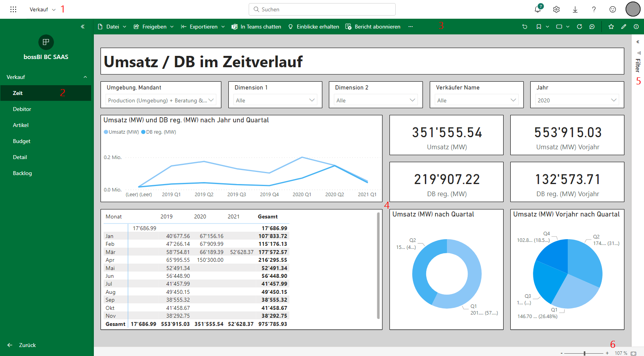
Task: Collapse the Verkauf navigation section
Action: 85,77
